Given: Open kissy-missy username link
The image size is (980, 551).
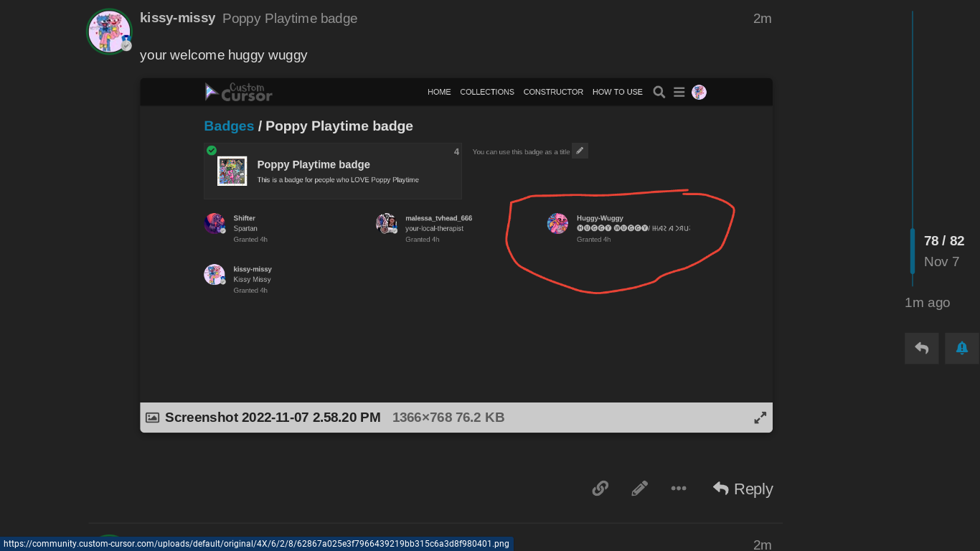Looking at the screenshot, I should [x=177, y=18].
